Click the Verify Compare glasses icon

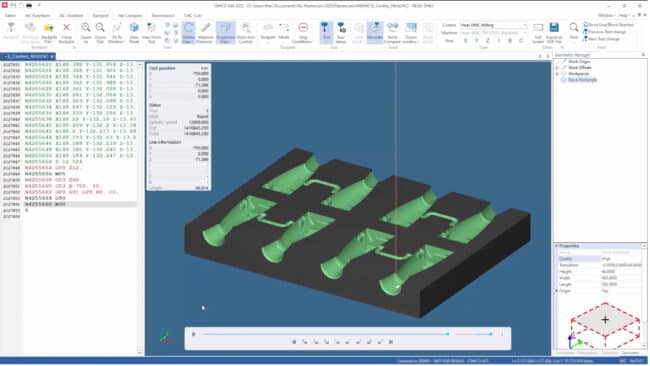pyautogui.click(x=392, y=32)
